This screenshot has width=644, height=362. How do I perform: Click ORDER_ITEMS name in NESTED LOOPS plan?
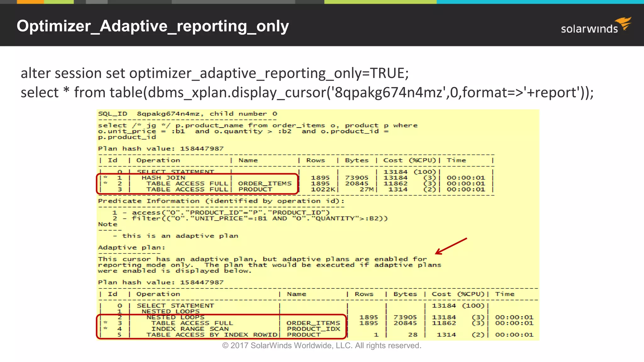pos(313,323)
